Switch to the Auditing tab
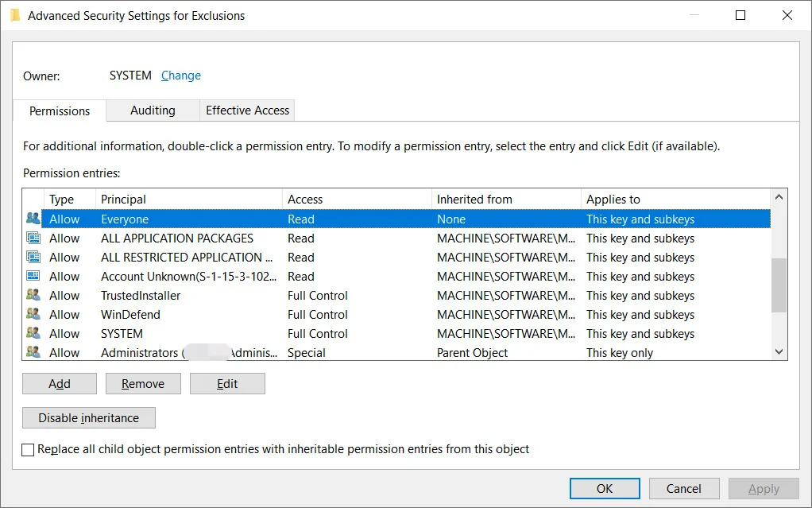The image size is (812, 508). tap(152, 111)
